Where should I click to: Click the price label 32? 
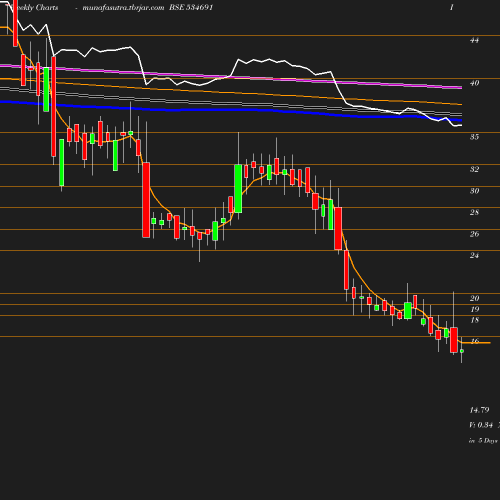coord(474,169)
